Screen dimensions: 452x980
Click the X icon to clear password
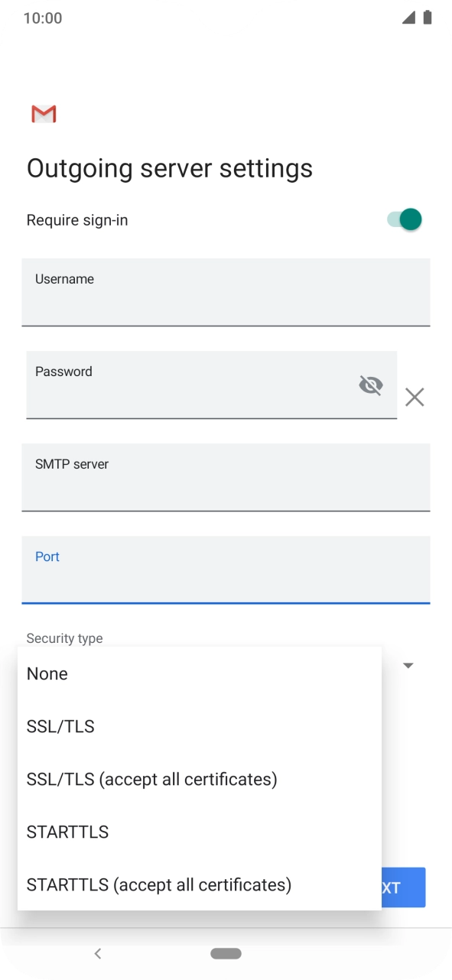point(415,397)
